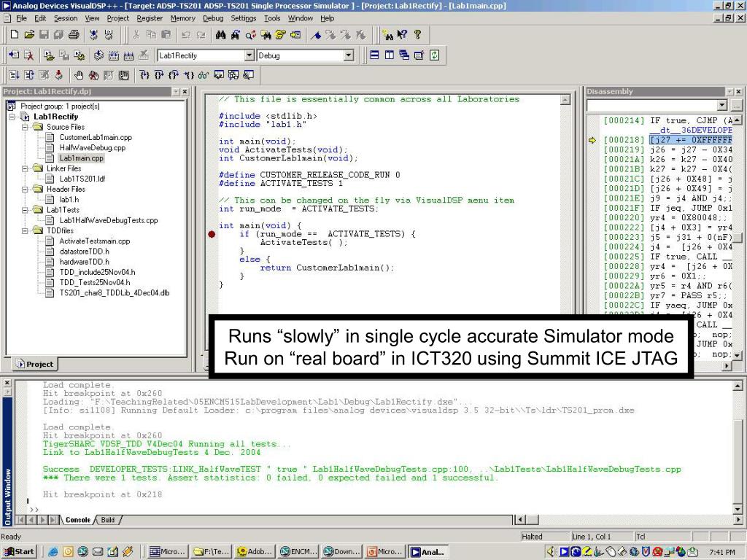Click the Disassembly browse ellipsis button
Image resolution: width=747 pixels, height=560 pixels.
click(x=736, y=105)
